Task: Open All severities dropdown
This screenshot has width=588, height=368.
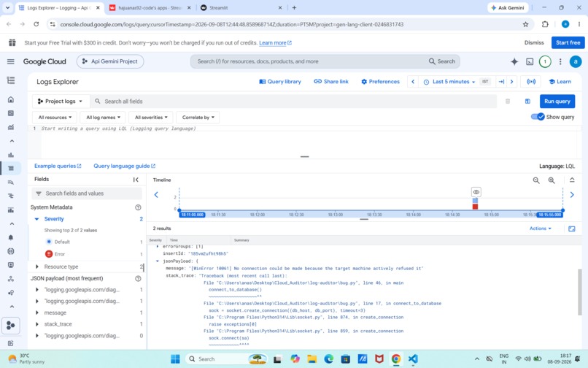Action: 151,117
